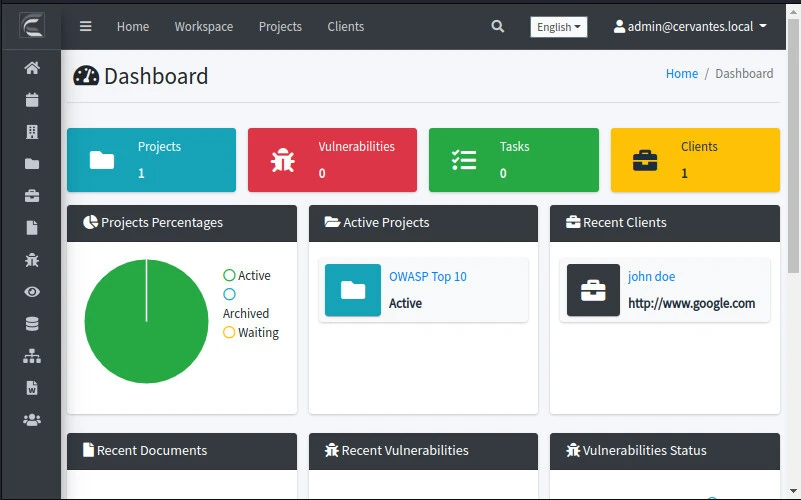Open the Workspace menu in the navbar
Image resolution: width=801 pixels, height=500 pixels.
pyautogui.click(x=203, y=27)
